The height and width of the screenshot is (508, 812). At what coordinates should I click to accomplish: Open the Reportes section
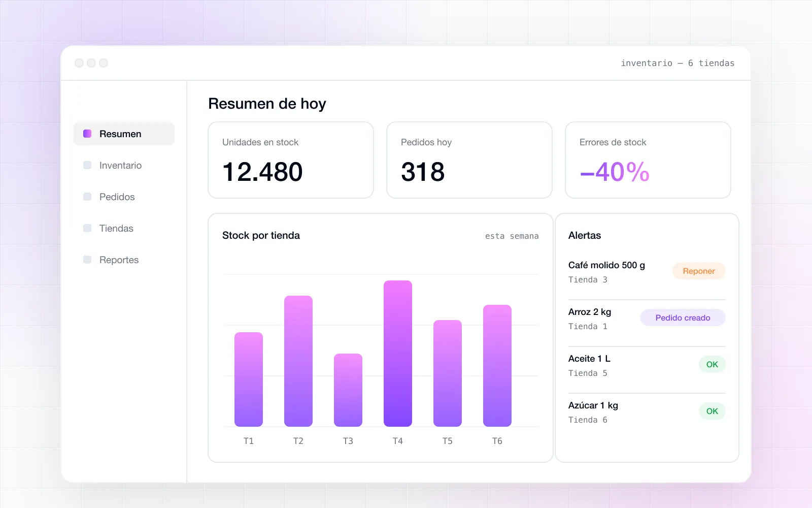pyautogui.click(x=119, y=260)
